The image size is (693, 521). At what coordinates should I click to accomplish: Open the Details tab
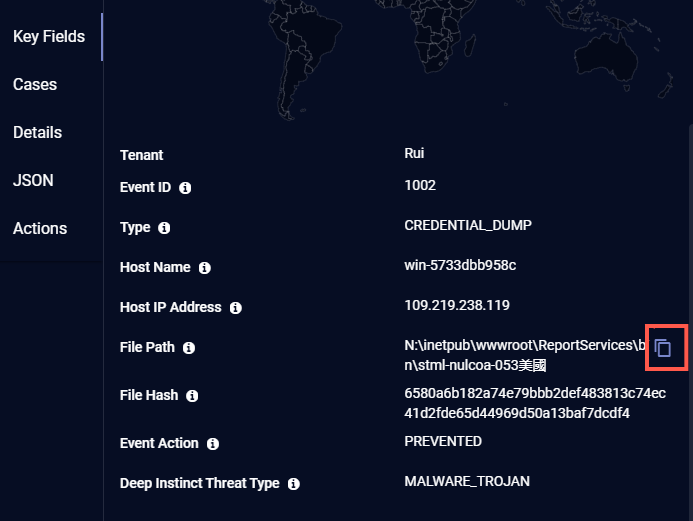(x=37, y=133)
